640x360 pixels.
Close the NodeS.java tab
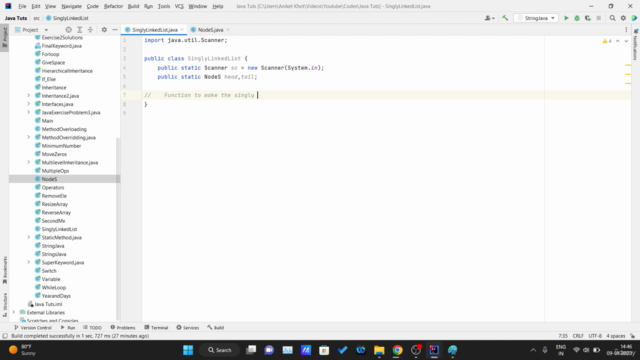pos(228,30)
